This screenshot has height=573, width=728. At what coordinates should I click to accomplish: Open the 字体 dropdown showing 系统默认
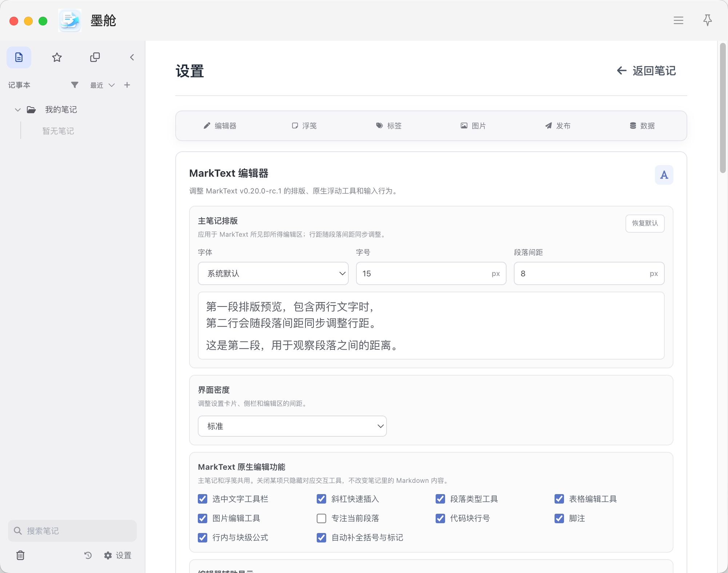(273, 273)
